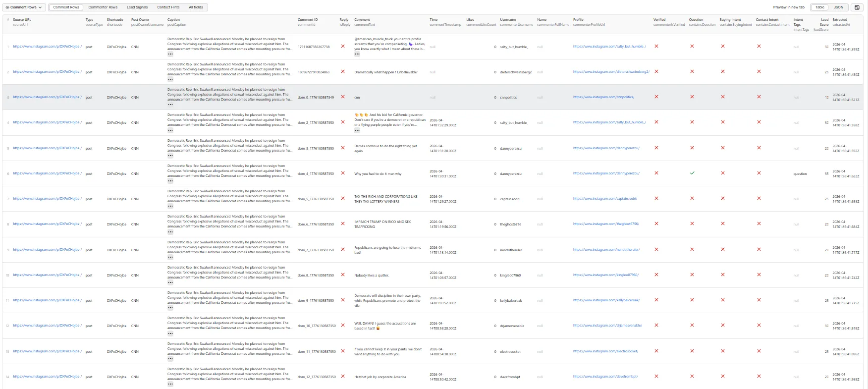The height and width of the screenshot is (389, 868).
Task: Show the All fields tab
Action: (196, 7)
